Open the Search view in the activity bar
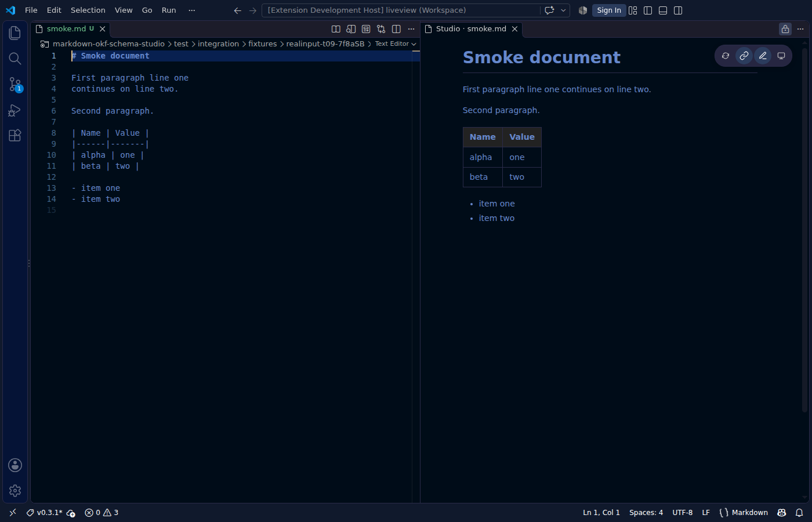 pos(15,59)
